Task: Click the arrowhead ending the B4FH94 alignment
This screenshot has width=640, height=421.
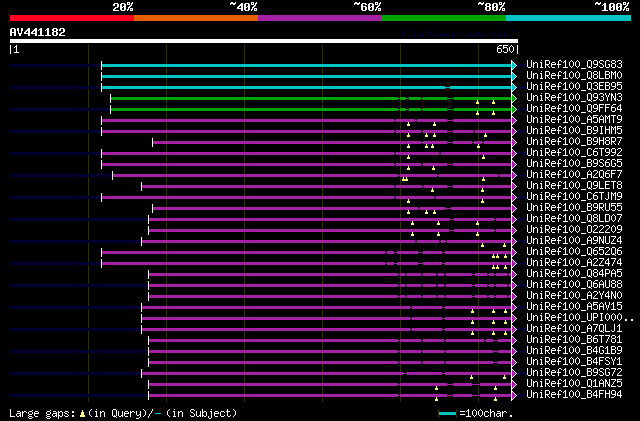Action: 514,396
